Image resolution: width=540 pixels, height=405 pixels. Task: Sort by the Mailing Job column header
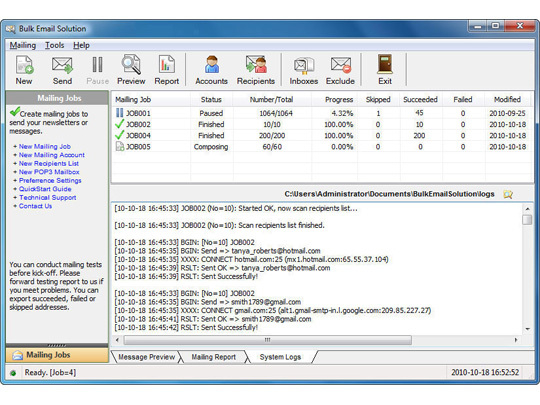click(150, 100)
